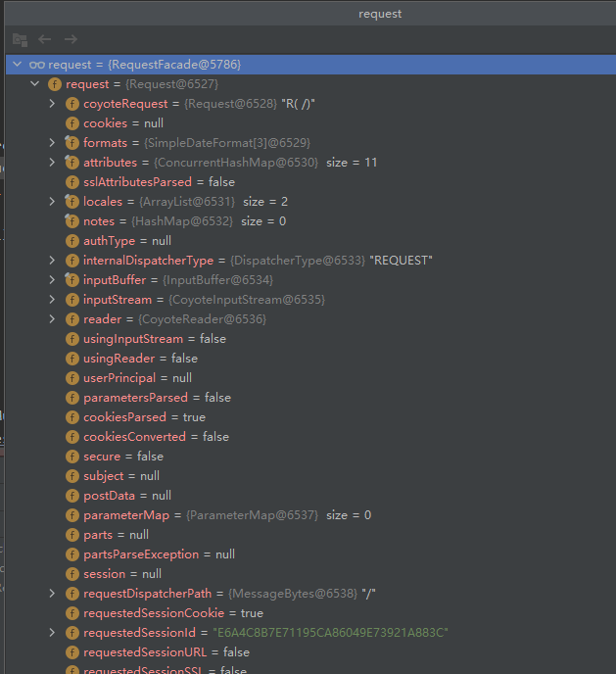The width and height of the screenshot is (616, 674).
Task: Click the field icon next to authType
Action: (72, 241)
